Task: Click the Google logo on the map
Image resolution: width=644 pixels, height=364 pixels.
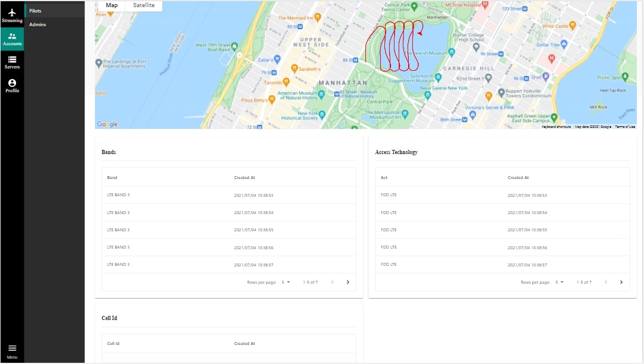Action: 107,124
